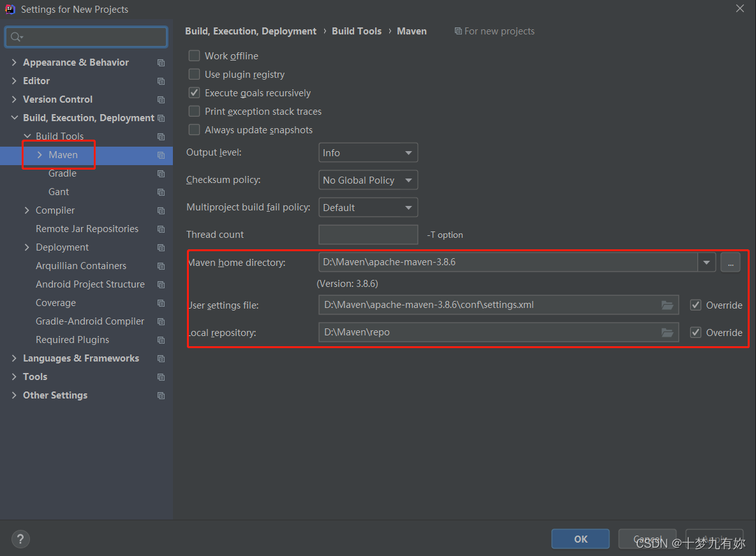756x556 pixels.
Task: Open Android Project Structure settings
Action: coord(90,284)
